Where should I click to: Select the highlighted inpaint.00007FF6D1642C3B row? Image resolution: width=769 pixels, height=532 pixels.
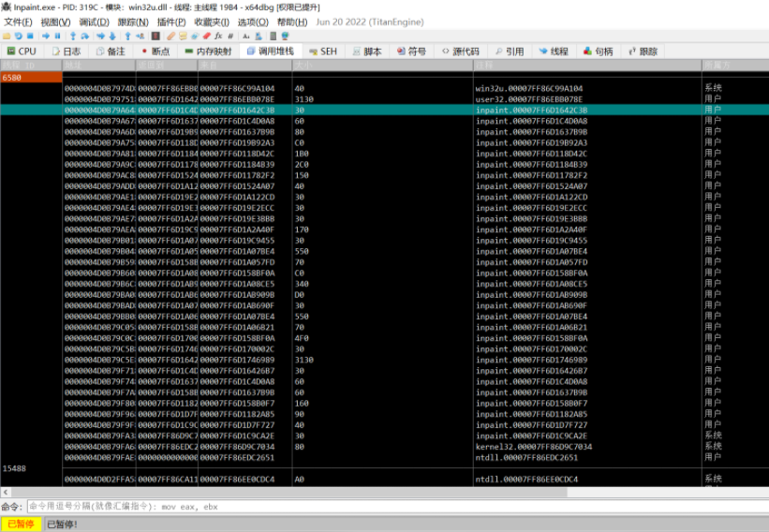click(x=384, y=110)
